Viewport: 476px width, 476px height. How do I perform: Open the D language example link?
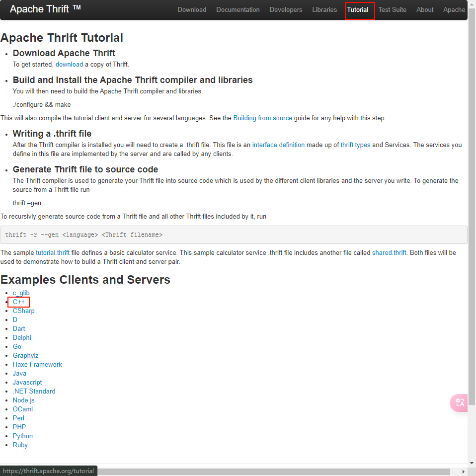click(15, 319)
